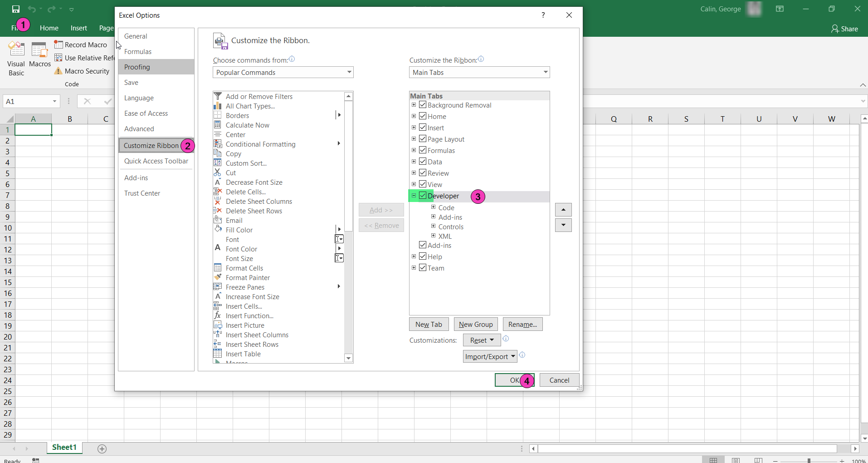Select the Email icon in the command list

(218, 220)
